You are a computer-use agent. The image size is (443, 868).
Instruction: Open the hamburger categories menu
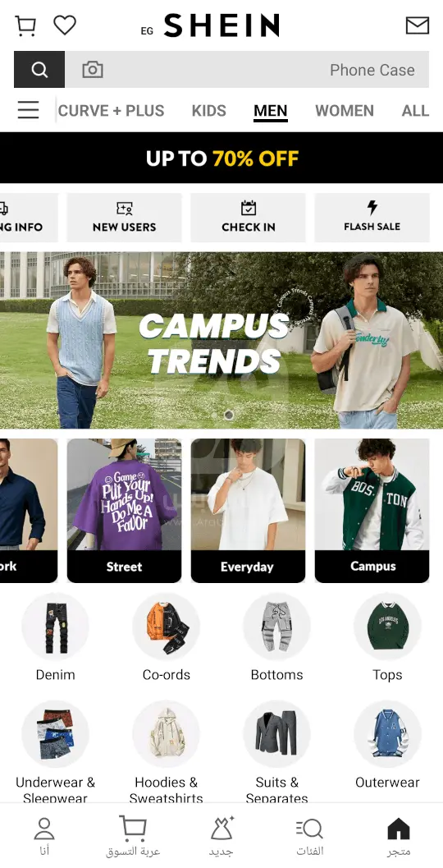[x=28, y=110]
